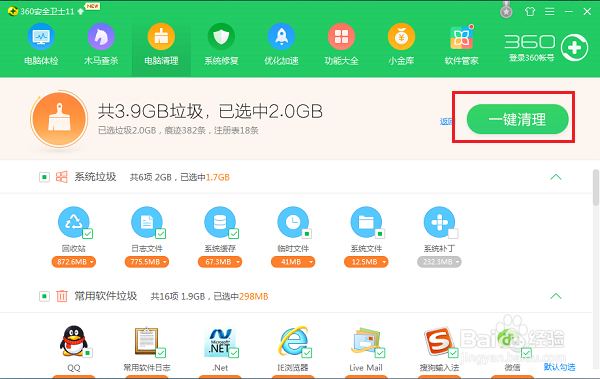The image size is (600, 379).
Task: Uncheck the IE浏览器 checkbox
Action: [307, 353]
